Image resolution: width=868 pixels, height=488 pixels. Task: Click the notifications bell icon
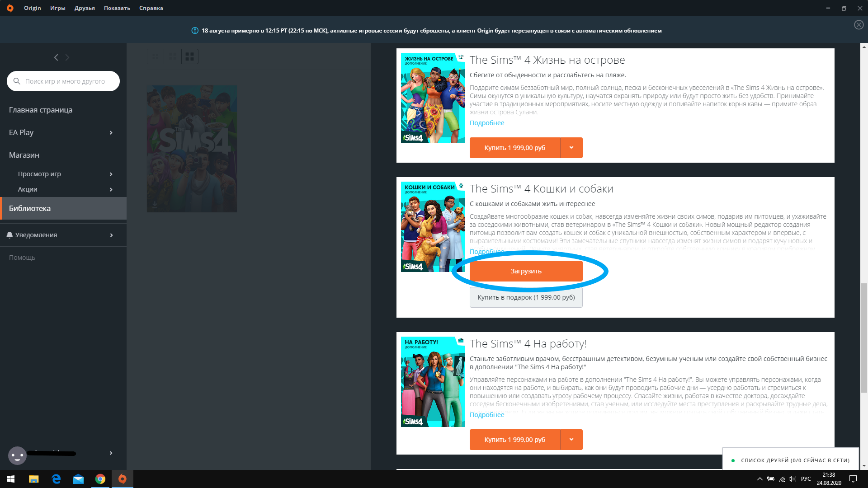pyautogui.click(x=9, y=235)
